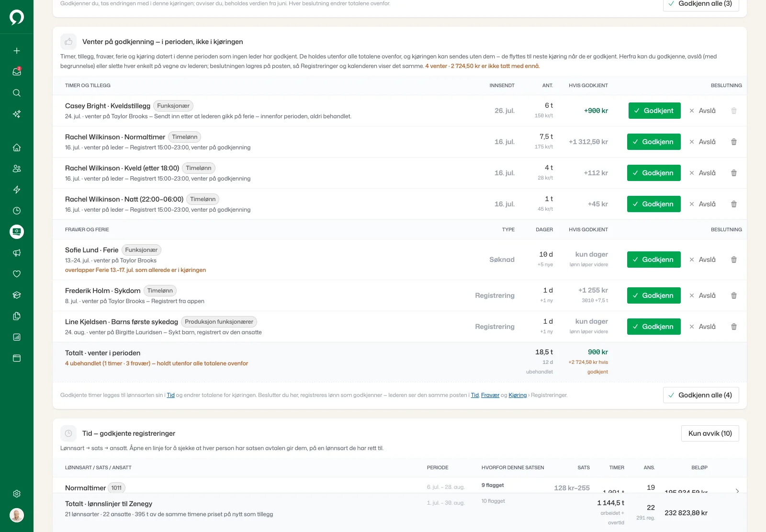Open the documents icon in the sidebar
This screenshot has height=532, width=766.
17,316
